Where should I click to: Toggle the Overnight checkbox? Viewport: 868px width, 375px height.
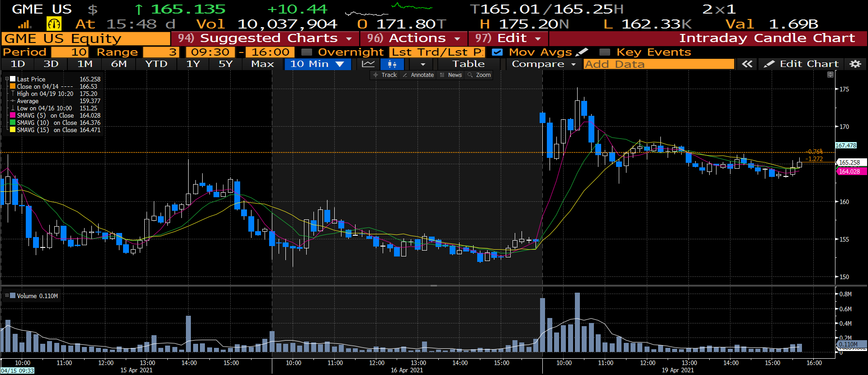[307, 52]
